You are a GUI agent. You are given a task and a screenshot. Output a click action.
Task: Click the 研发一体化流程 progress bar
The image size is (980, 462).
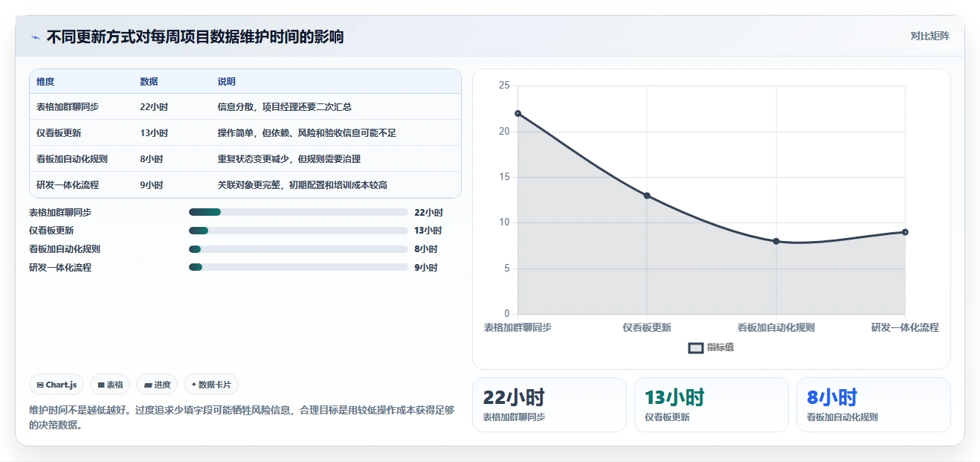(298, 267)
